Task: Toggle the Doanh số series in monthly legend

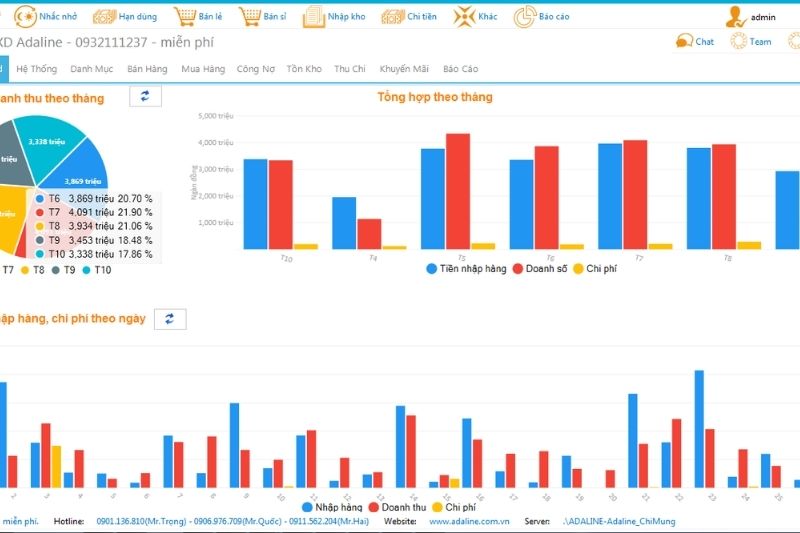Action: click(x=540, y=269)
